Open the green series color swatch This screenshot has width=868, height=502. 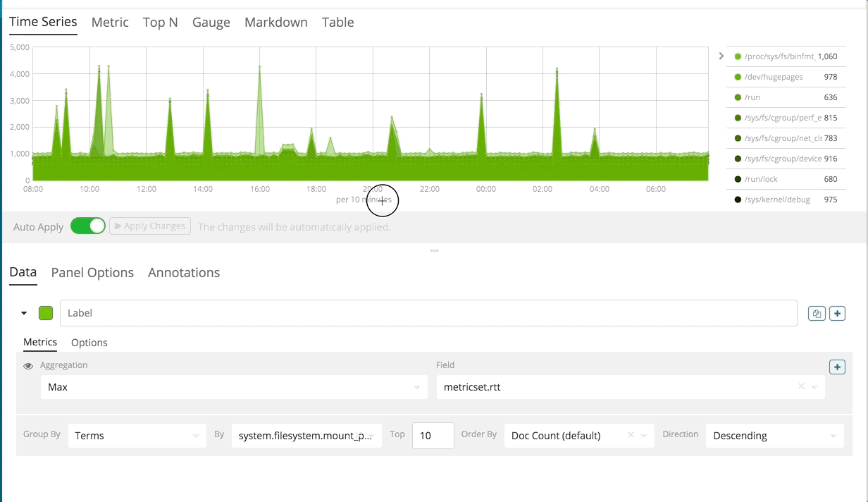point(46,313)
